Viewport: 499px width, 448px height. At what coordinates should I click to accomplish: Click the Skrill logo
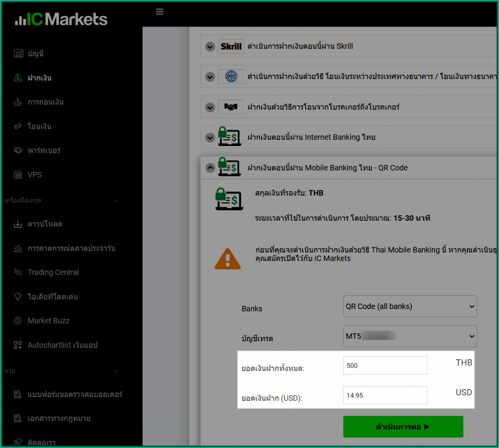tap(231, 46)
